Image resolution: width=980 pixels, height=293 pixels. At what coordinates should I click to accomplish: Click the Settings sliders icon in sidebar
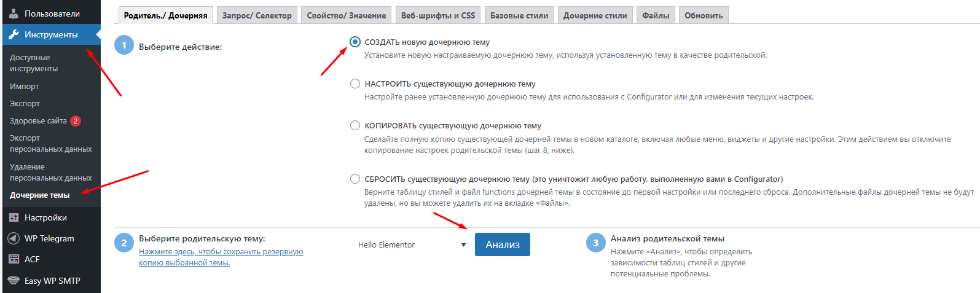point(14,217)
